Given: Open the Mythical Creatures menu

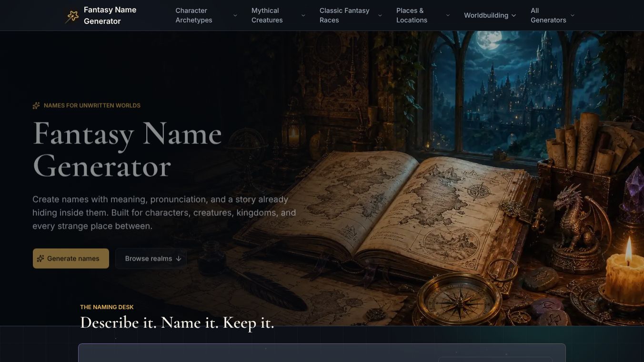Looking at the screenshot, I should coord(278,15).
